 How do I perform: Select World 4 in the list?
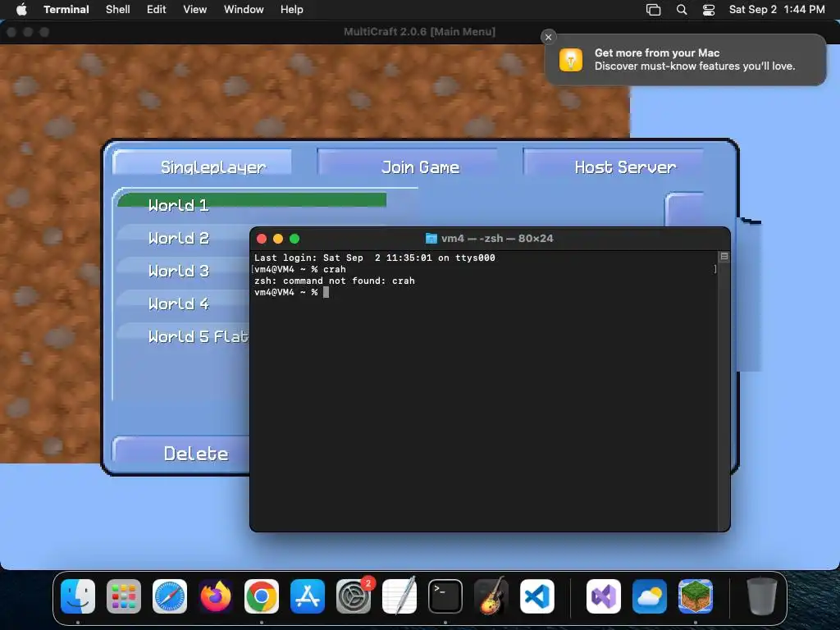[x=184, y=304]
